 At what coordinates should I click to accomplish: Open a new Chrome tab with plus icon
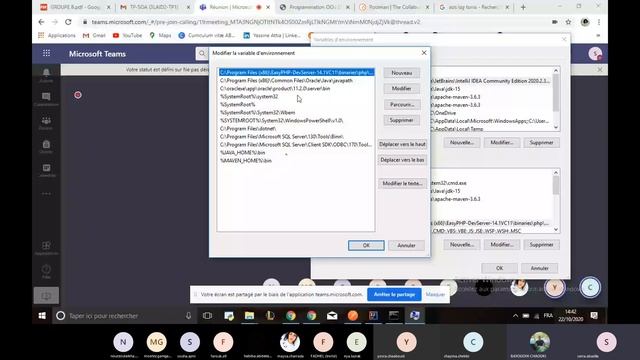coord(523,7)
